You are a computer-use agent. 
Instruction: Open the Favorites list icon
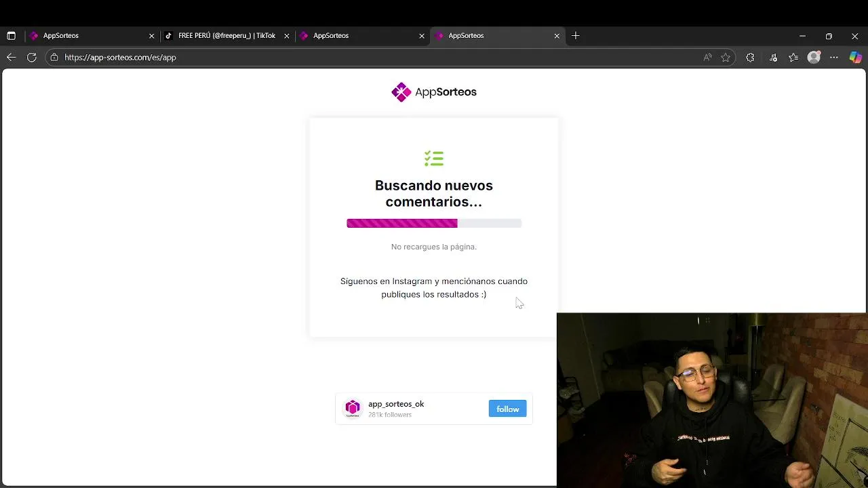793,58
